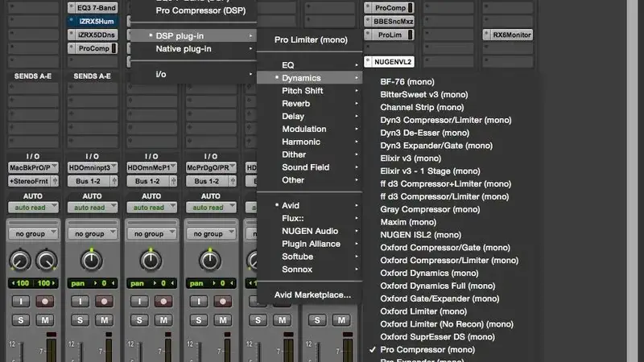Viewport: 644px width, 362px height.
Task: Select Oxford Dynamics Full (mono) plug-in
Action: click(x=437, y=286)
